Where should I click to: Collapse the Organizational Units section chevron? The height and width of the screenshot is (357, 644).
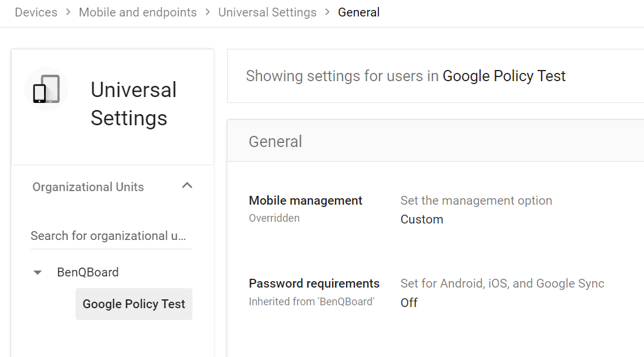coord(187,185)
